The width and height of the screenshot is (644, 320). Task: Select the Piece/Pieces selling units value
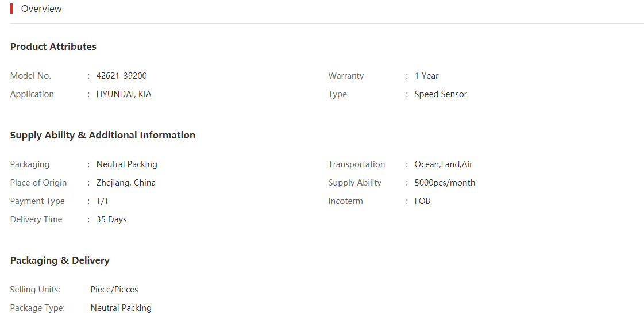point(114,290)
